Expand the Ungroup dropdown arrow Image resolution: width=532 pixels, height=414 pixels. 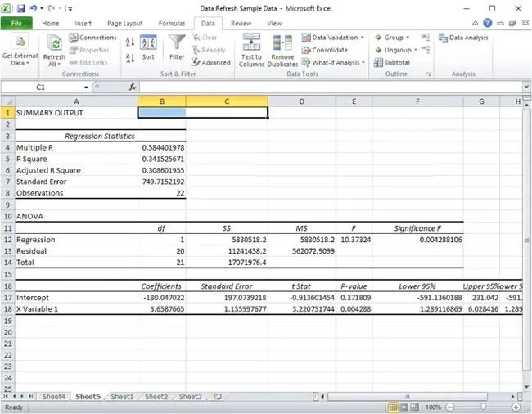[415, 50]
